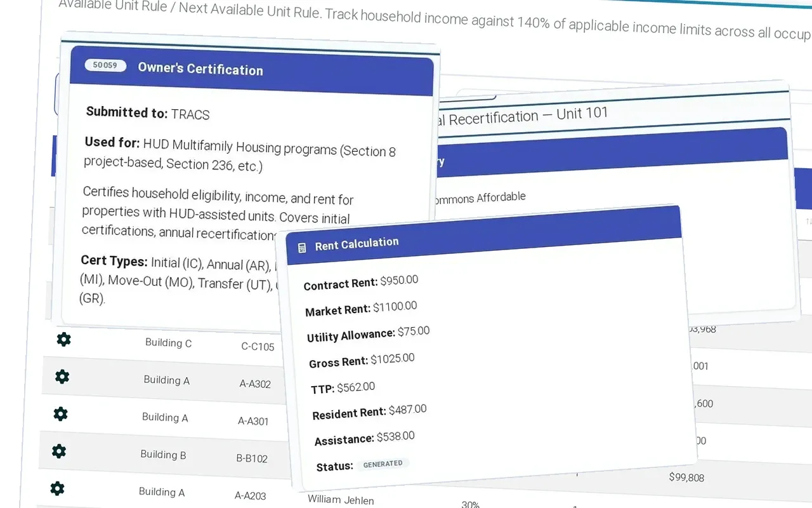
Task: Select the Owner's Certification card title
Action: tap(200, 69)
